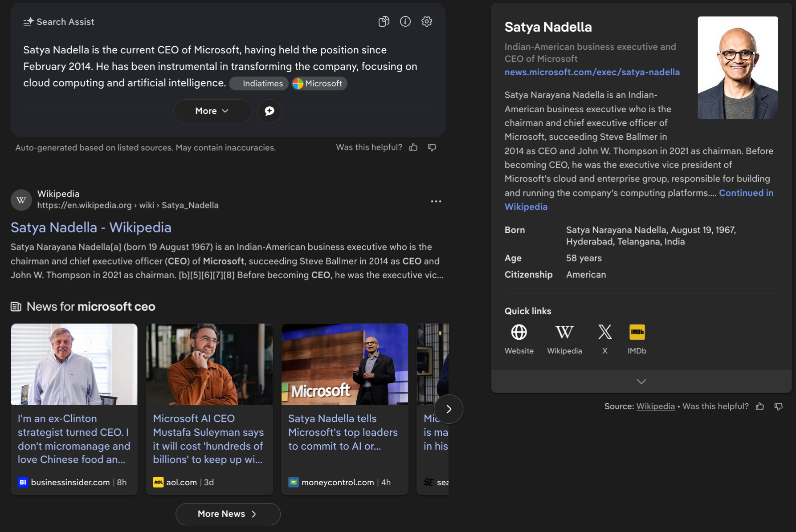Open the moneycontrol.com Microsoft stage thumbnail
This screenshot has height=532, width=796.
(x=345, y=364)
